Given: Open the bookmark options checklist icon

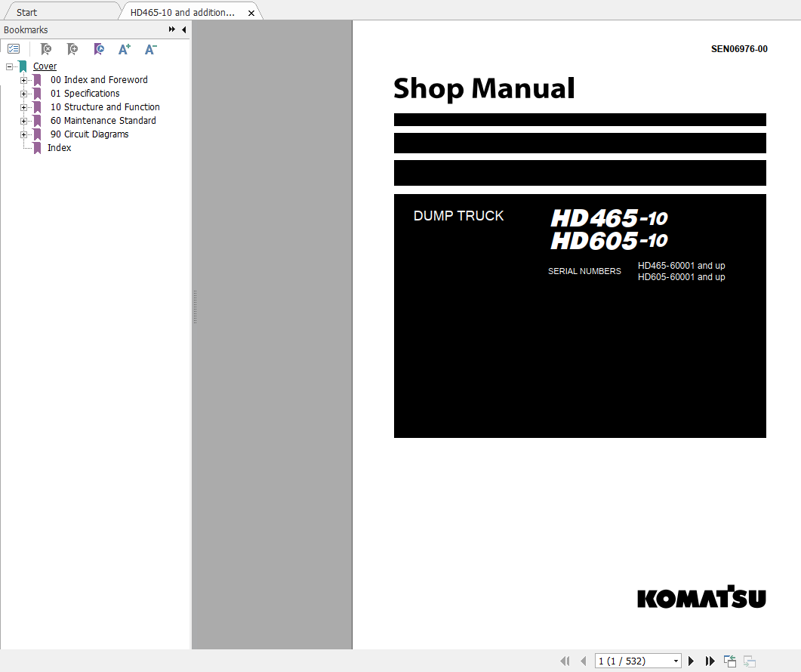Looking at the screenshot, I should (x=14, y=49).
